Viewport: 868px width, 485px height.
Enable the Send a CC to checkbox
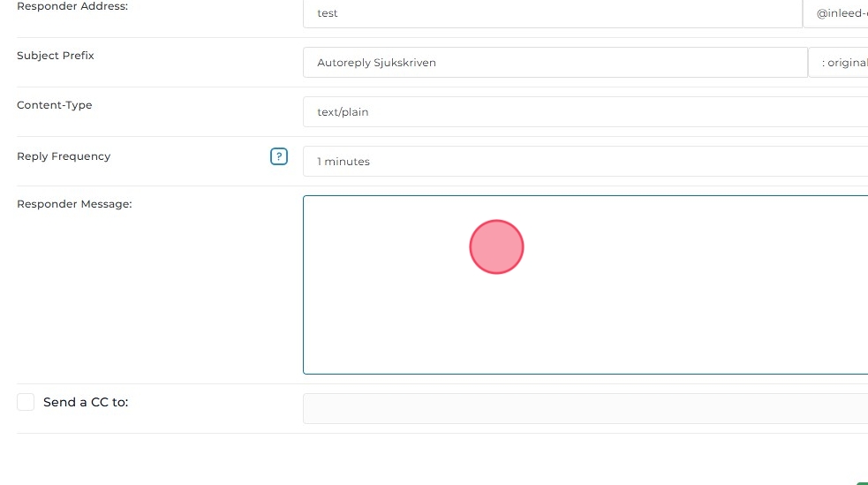pos(26,402)
